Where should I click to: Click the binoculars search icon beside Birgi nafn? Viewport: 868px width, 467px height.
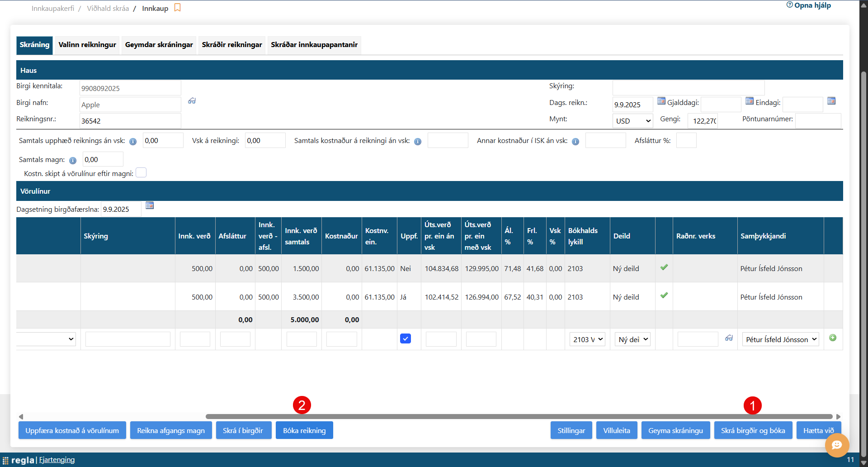click(x=192, y=101)
